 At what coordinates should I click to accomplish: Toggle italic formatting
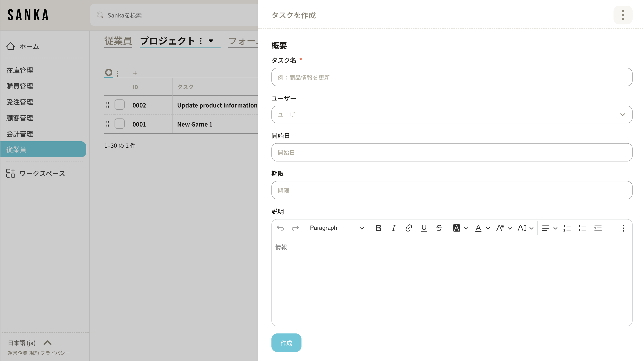[393, 228]
